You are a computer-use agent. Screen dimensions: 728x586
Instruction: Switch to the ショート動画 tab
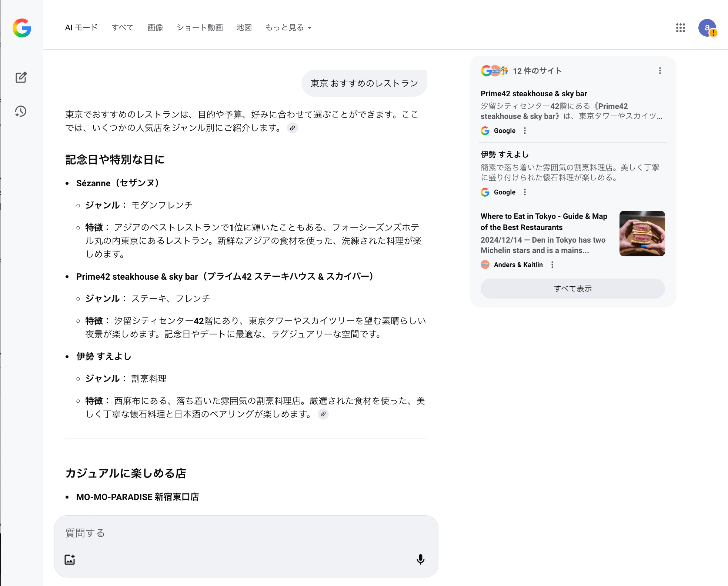click(x=200, y=28)
